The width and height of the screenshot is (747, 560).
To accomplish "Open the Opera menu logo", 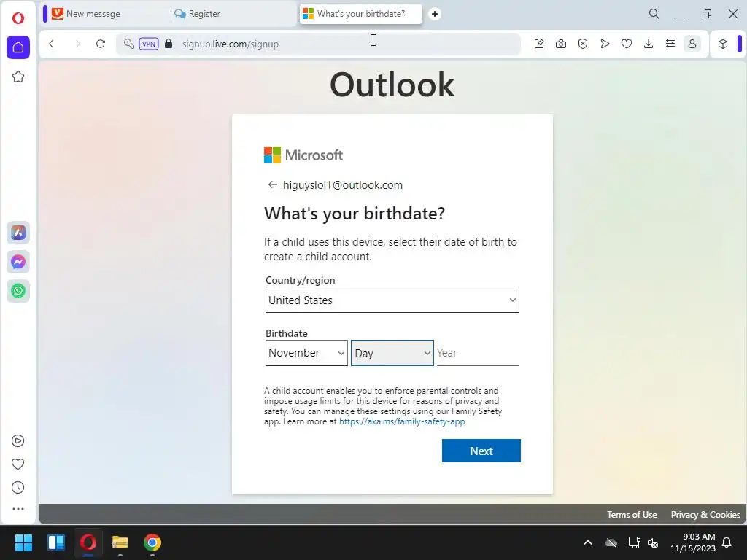I will pyautogui.click(x=18, y=18).
